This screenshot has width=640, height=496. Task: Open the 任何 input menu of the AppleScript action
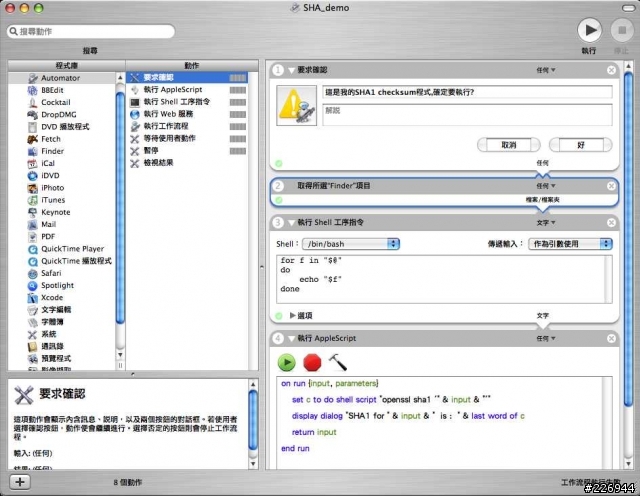546,339
